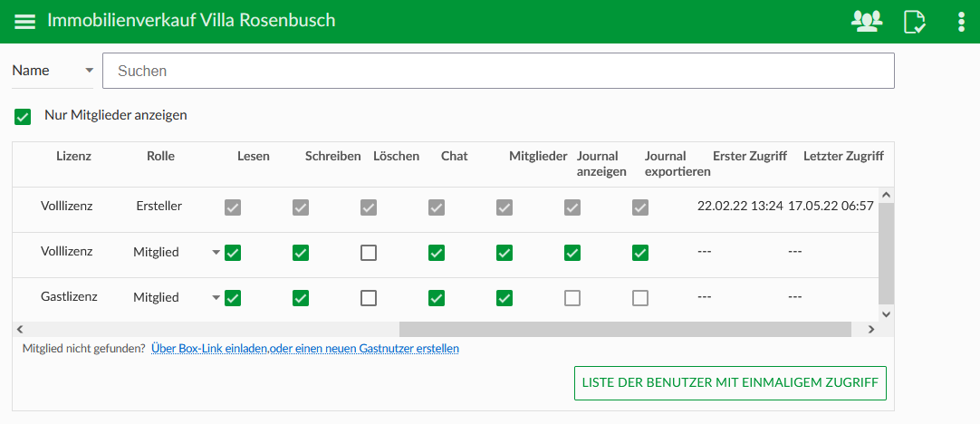Open the Name search filter dropdown
The height and width of the screenshot is (424, 980).
click(53, 71)
